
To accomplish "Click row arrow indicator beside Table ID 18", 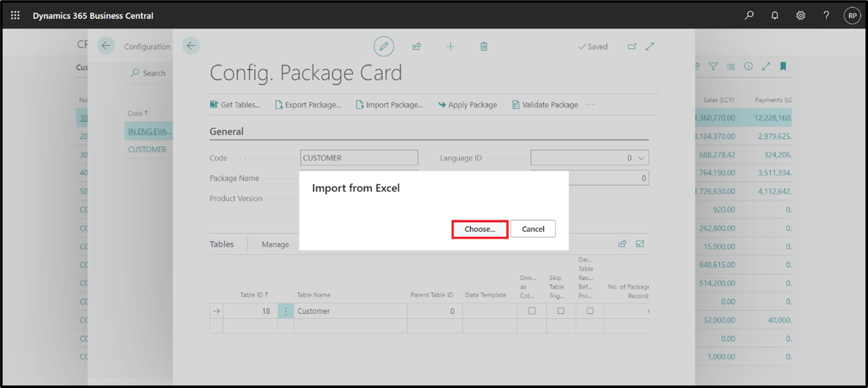I will 217,311.
